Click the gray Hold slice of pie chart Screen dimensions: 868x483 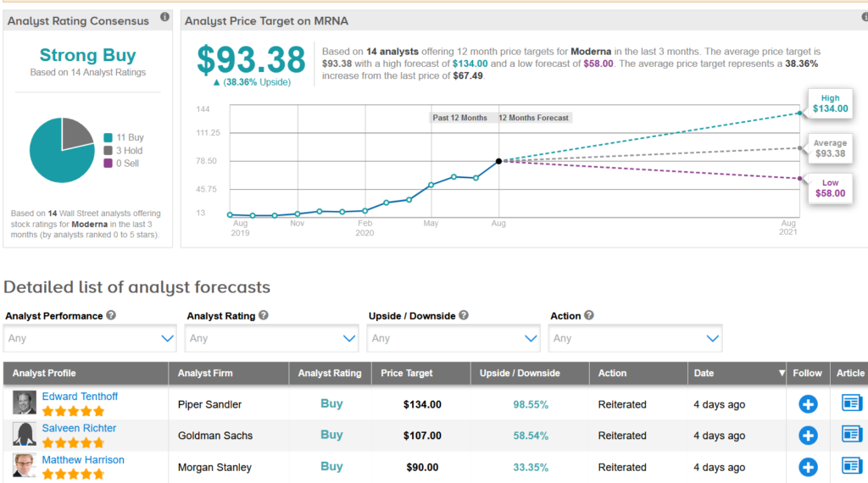click(75, 134)
